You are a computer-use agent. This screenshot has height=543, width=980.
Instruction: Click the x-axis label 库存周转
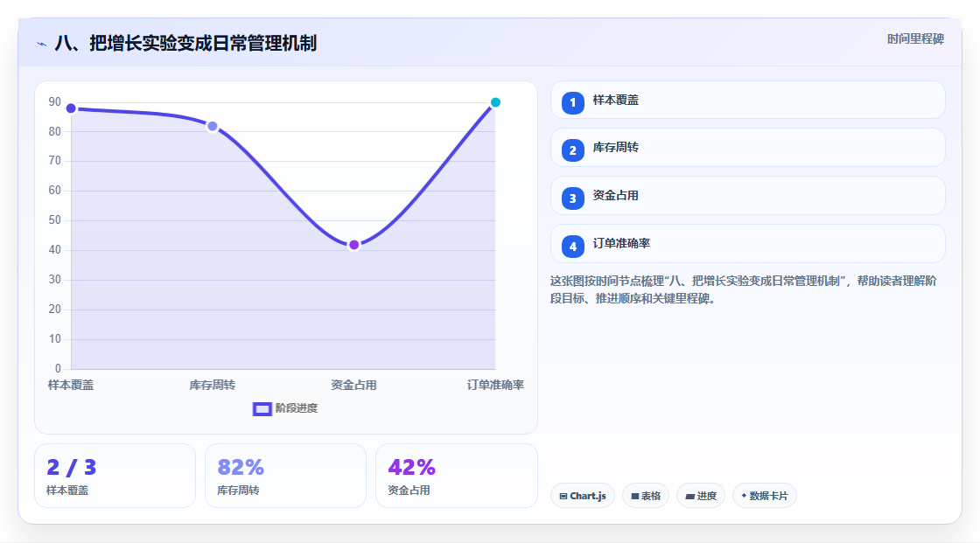pos(213,386)
